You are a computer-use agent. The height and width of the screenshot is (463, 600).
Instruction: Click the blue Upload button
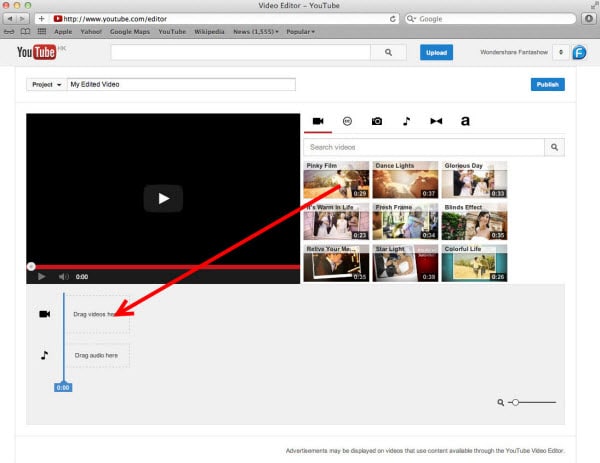click(x=436, y=51)
